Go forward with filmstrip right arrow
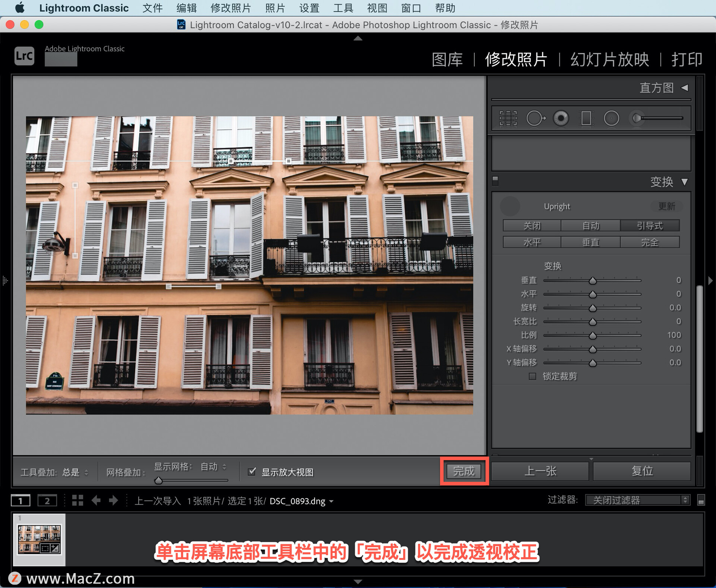Image resolution: width=716 pixels, height=588 pixels. (113, 500)
